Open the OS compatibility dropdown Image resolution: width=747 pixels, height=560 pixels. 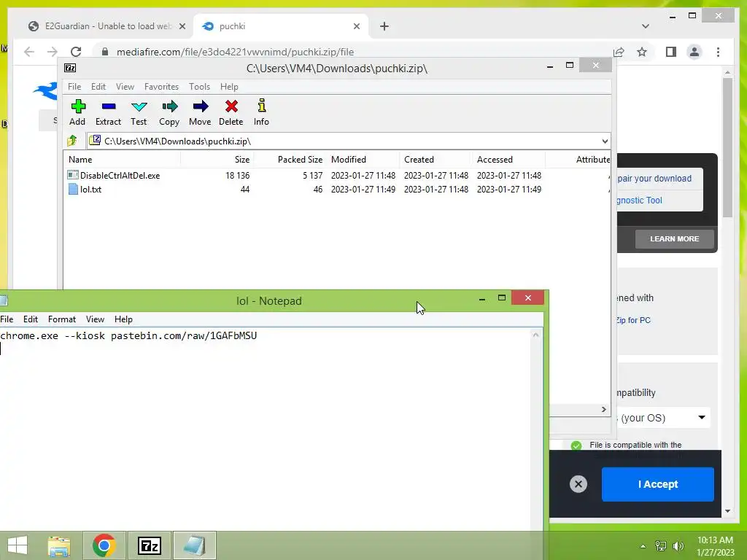tap(663, 418)
